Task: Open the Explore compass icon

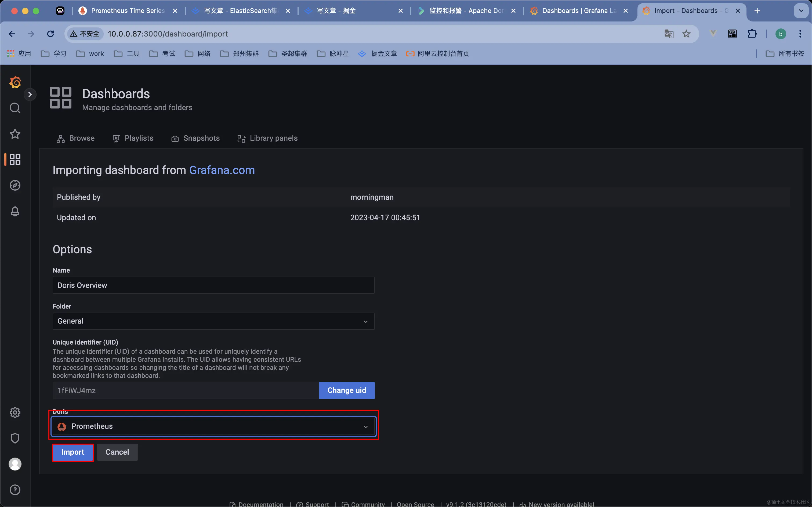Action: pos(15,186)
